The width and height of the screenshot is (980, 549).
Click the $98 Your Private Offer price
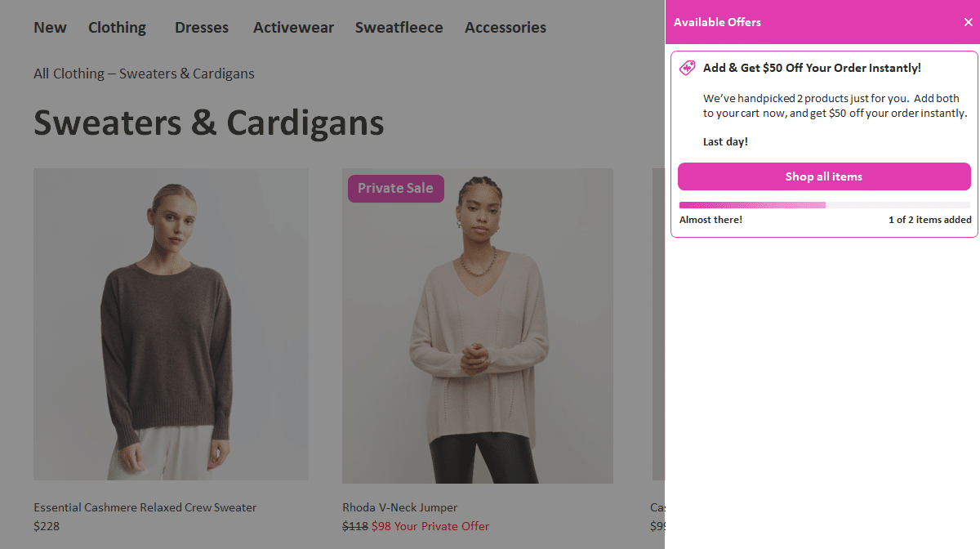pos(430,526)
